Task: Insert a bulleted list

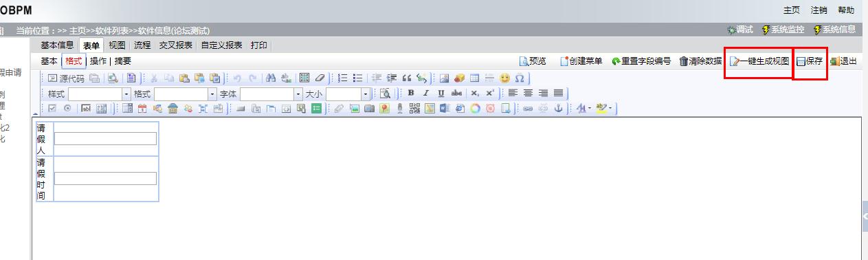Action: pyautogui.click(x=357, y=78)
